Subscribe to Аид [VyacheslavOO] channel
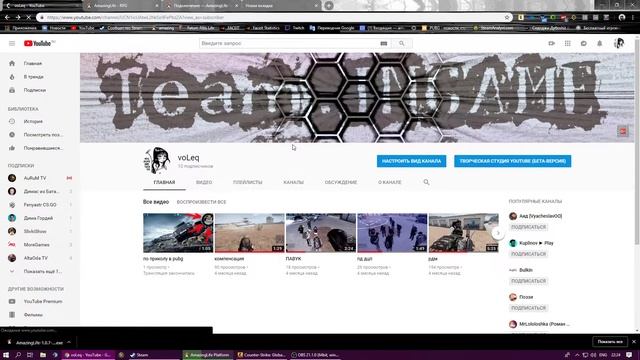 point(529,227)
